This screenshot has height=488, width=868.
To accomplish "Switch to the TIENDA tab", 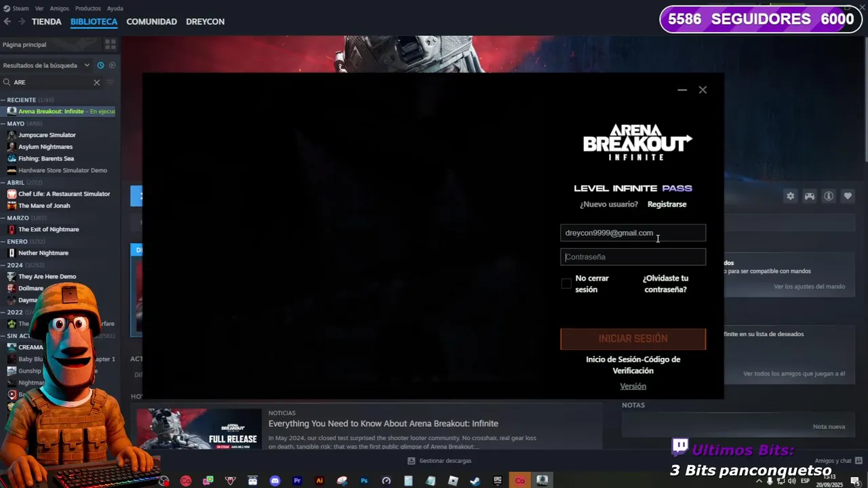I will click(x=47, y=22).
